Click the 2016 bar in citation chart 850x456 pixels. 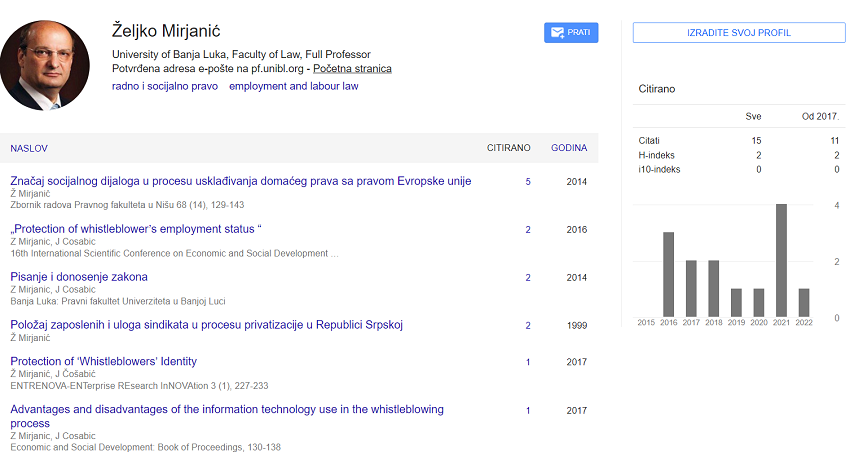pos(669,274)
